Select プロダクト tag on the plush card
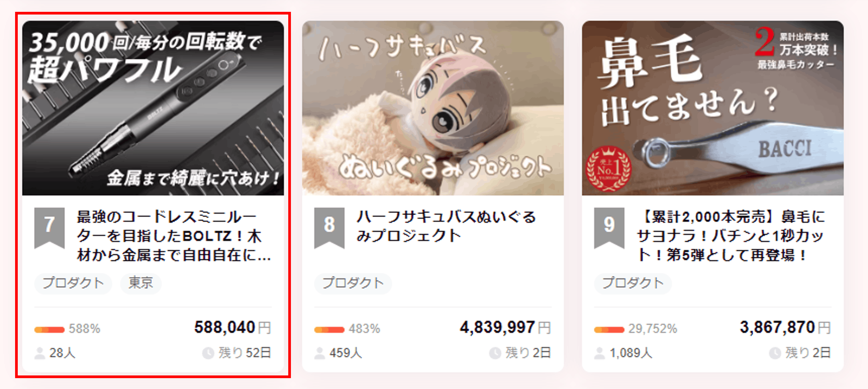Viewport: 868px width, 389px height. click(x=353, y=283)
